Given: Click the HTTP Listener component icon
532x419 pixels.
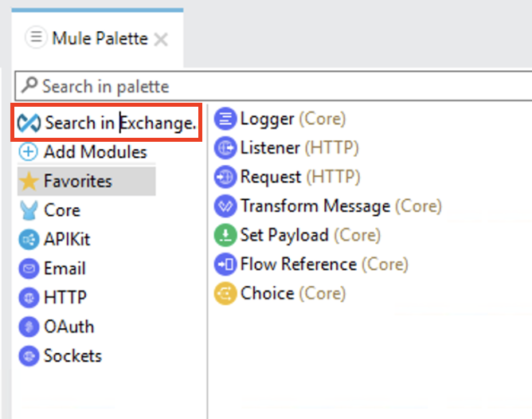Looking at the screenshot, I should (x=225, y=147).
